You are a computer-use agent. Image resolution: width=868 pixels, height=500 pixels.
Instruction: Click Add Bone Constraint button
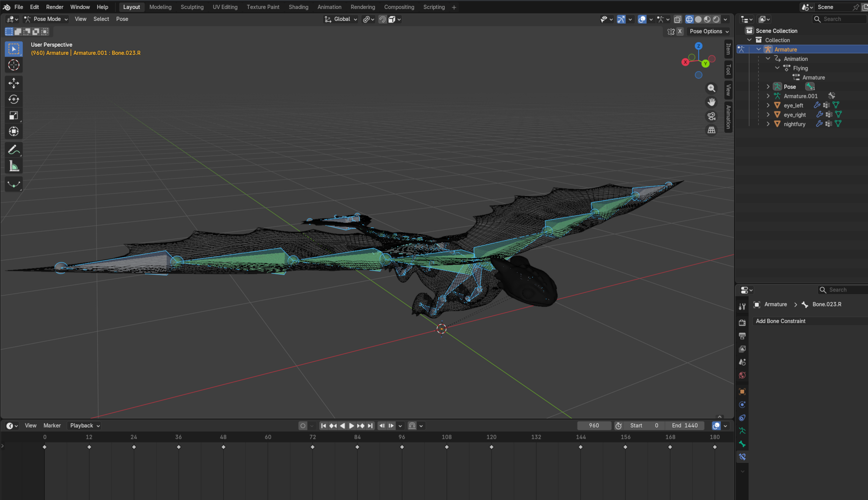tap(810, 321)
